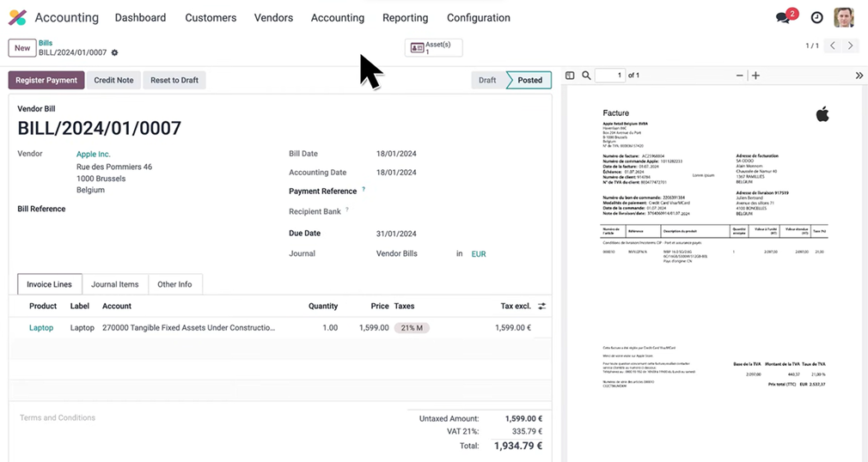Viewport: 868px width, 462px height.
Task: Open the activities clock icon
Action: coord(816,17)
